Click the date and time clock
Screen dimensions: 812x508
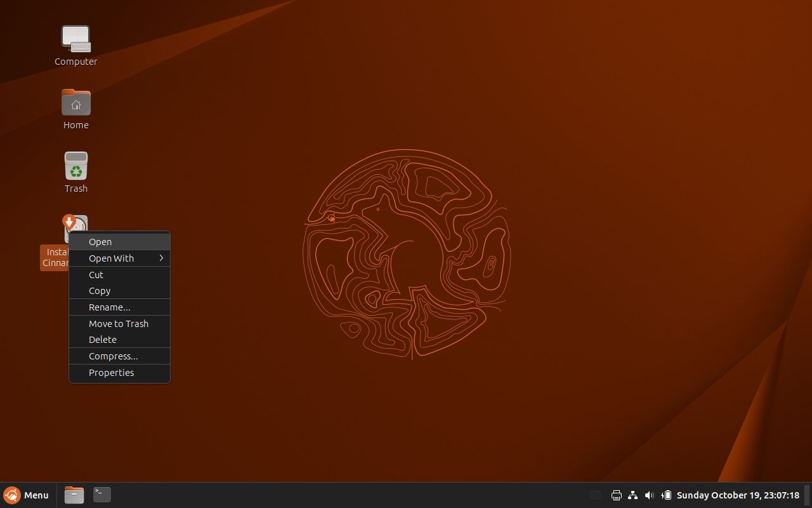(738, 495)
